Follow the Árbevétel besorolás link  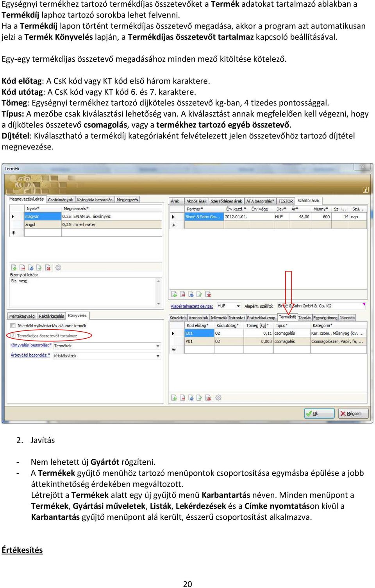coord(30,355)
